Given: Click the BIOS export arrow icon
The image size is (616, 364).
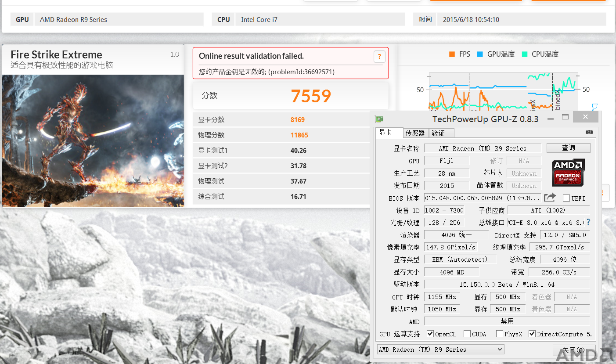Looking at the screenshot, I should click(x=550, y=198).
